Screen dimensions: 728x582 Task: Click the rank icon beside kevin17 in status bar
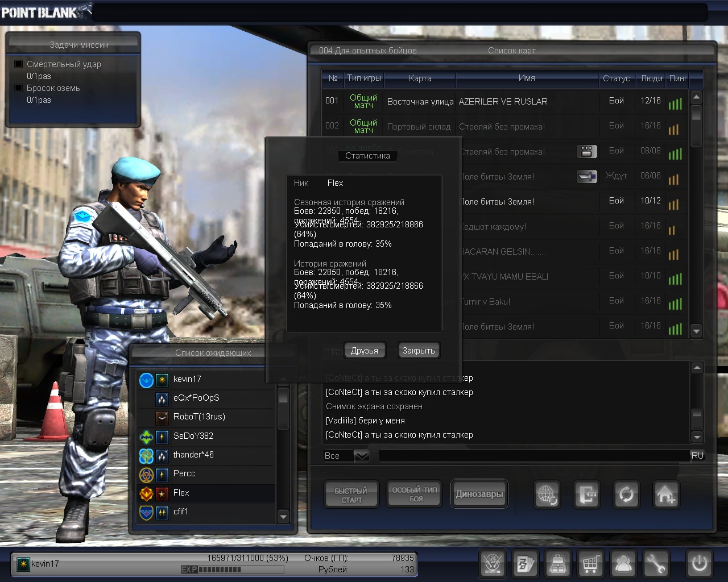click(x=23, y=564)
